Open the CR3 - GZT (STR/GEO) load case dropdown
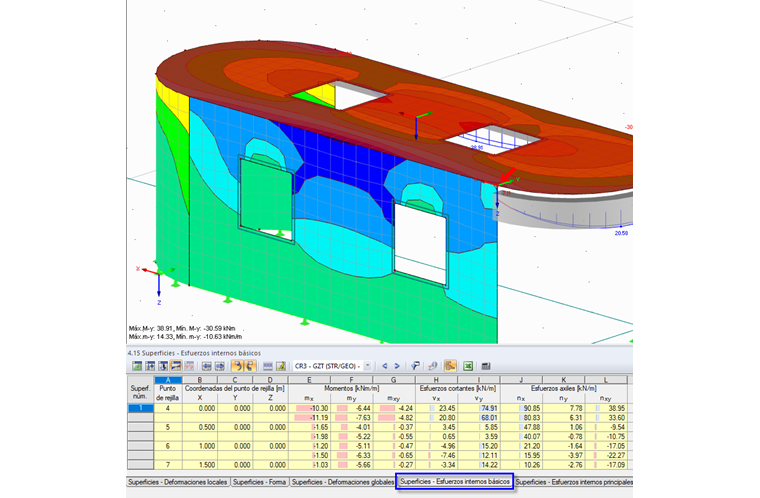The image size is (760, 498). (367, 366)
